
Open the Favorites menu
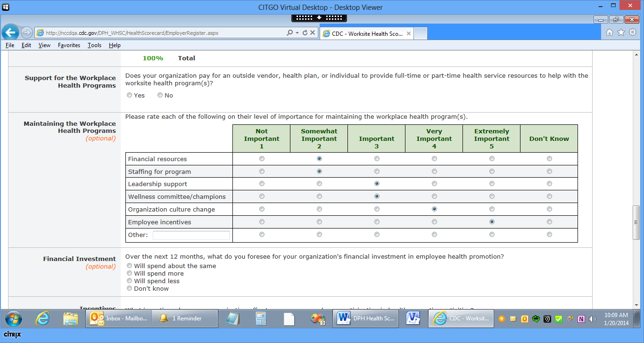coord(69,45)
